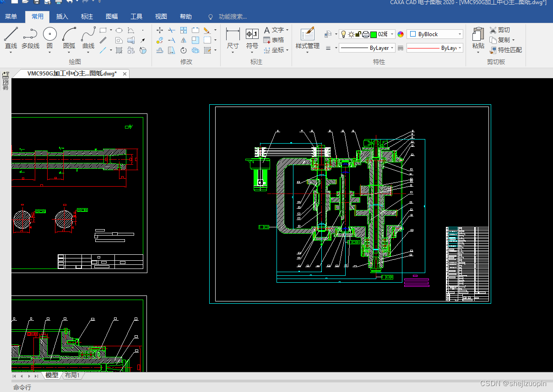
Task: Select the 多段线 (Polyline) tool
Action: tap(30, 38)
